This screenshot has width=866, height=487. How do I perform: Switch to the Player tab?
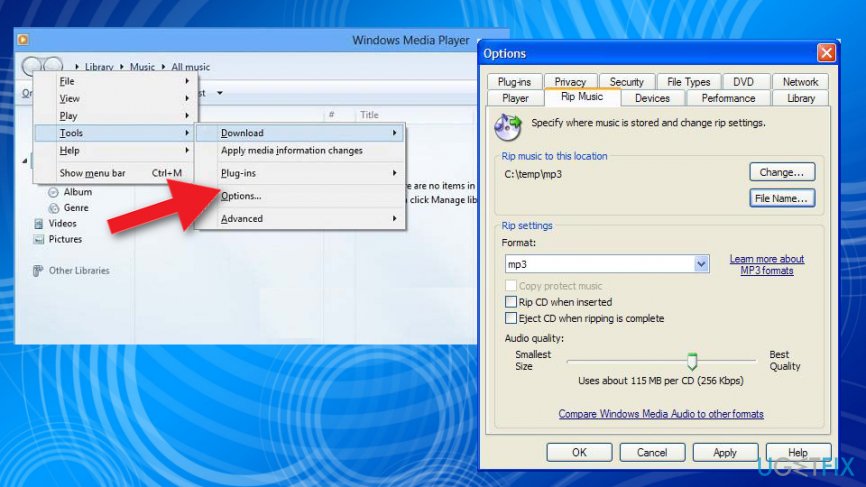coord(515,98)
